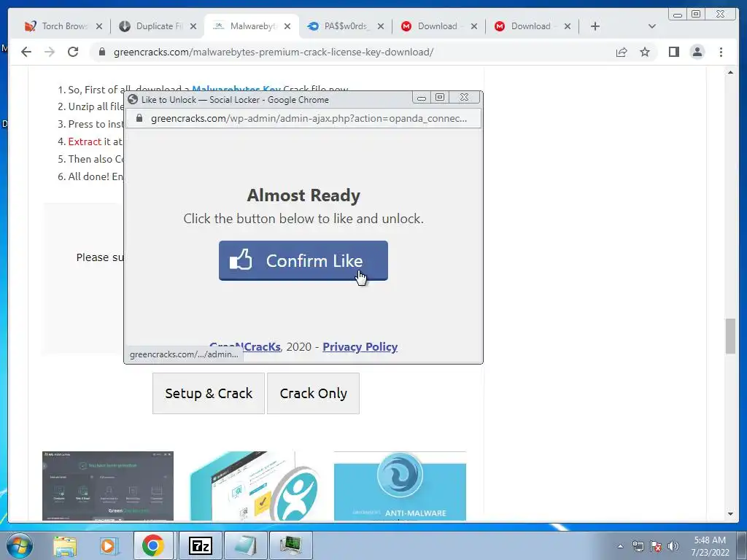Open the Action Center flag icon
Image resolution: width=747 pixels, height=560 pixels.
coord(656,546)
